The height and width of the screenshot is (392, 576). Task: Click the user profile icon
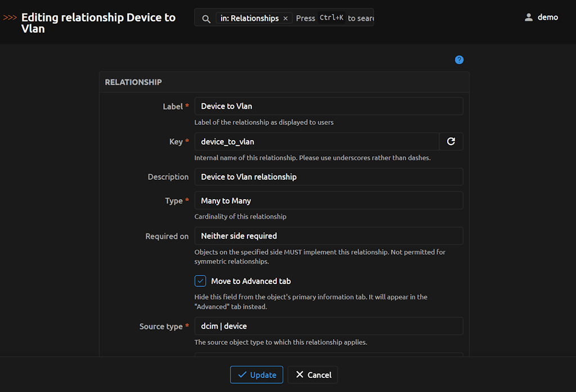[528, 17]
